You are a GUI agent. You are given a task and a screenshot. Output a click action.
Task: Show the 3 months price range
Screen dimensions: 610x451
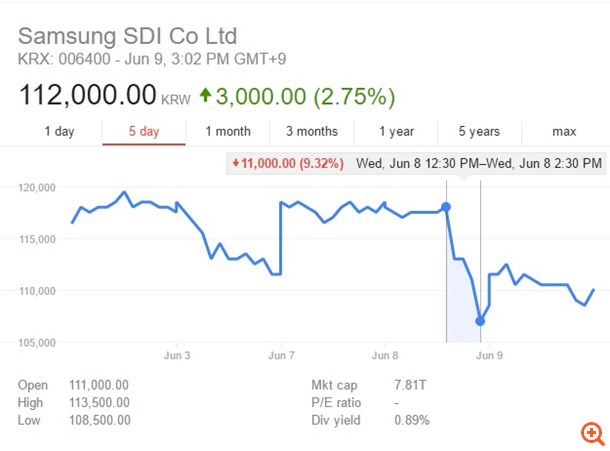pyautogui.click(x=311, y=131)
